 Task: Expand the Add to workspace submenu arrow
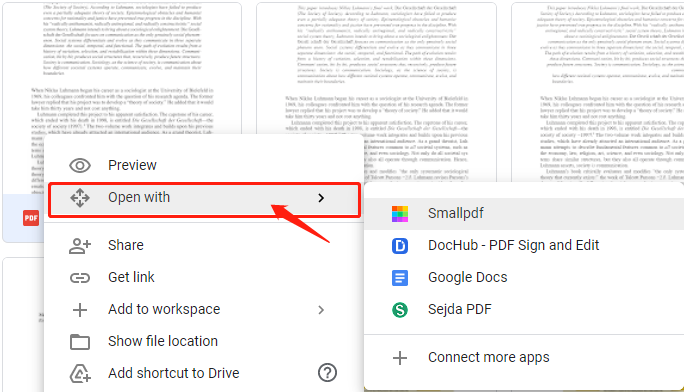click(x=321, y=310)
